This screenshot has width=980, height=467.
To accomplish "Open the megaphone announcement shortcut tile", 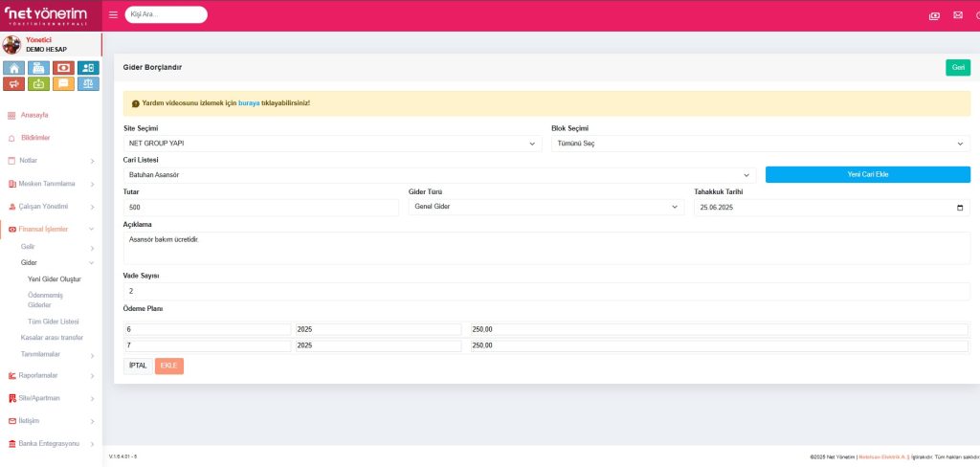I will click(14, 83).
